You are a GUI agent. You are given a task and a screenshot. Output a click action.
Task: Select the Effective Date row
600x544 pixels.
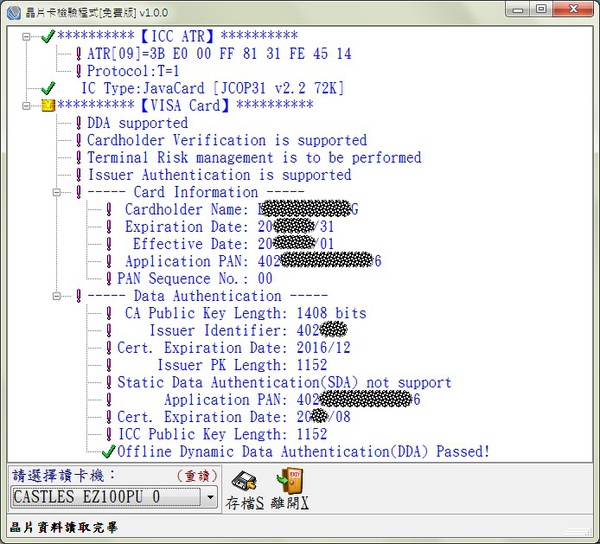pyautogui.click(x=233, y=244)
